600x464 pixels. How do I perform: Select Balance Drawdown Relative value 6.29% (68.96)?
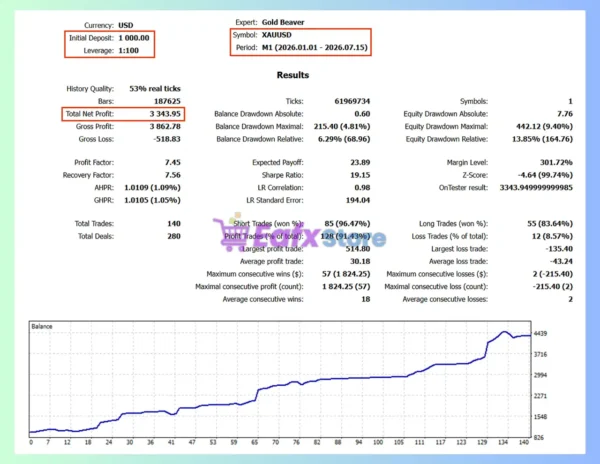[344, 139]
